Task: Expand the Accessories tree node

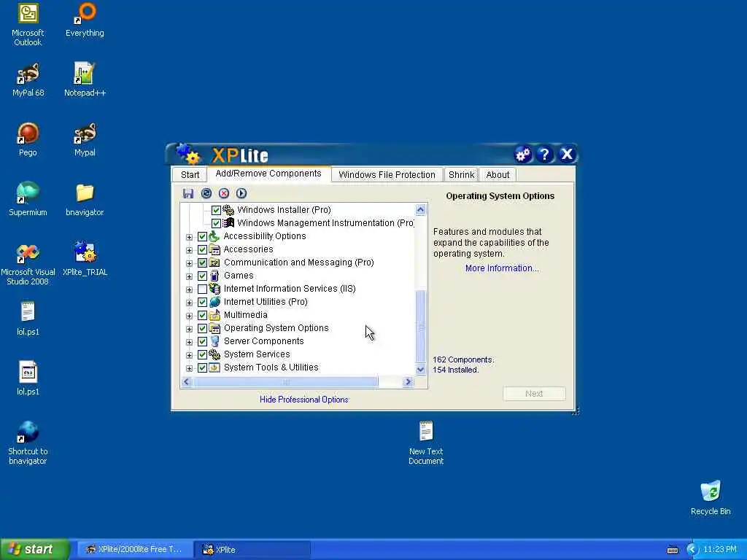Action: tap(189, 250)
